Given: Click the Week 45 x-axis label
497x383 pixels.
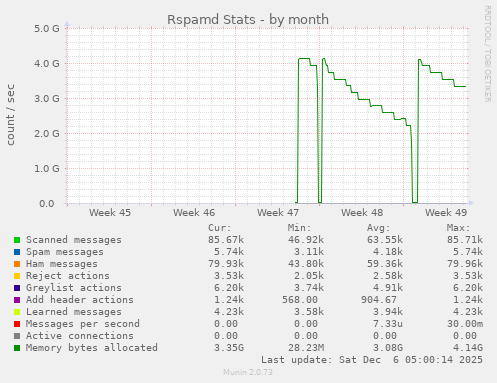Looking at the screenshot, I should pyautogui.click(x=110, y=213).
